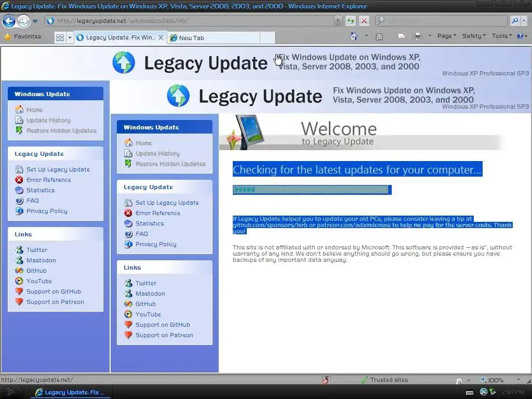Click the Home house icon in the command bar
The width and height of the screenshot is (532, 399).
pos(354,36)
